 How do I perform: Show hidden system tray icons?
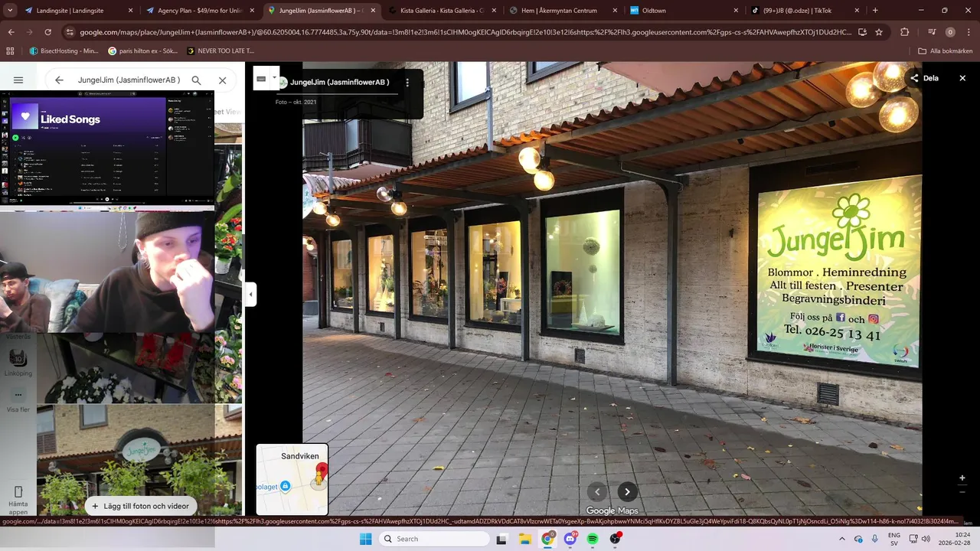[842, 539]
